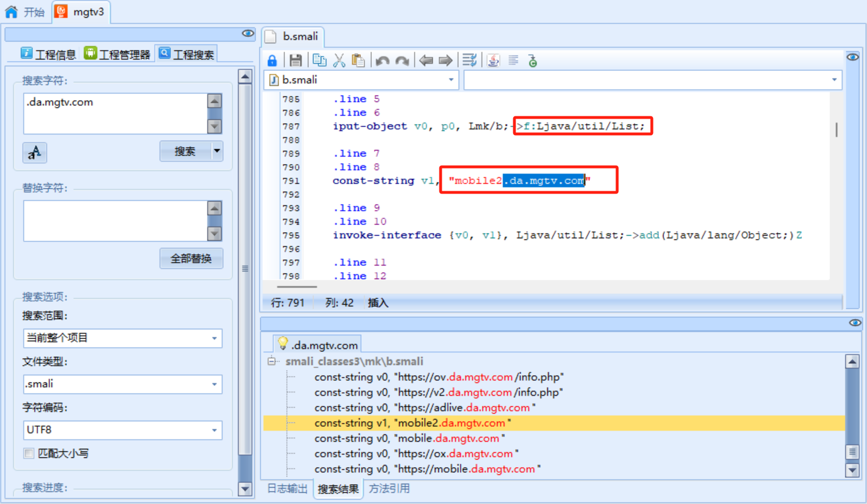
Task: Collapse the smali_classes3\mk\b.smali tree node
Action: pos(271,361)
